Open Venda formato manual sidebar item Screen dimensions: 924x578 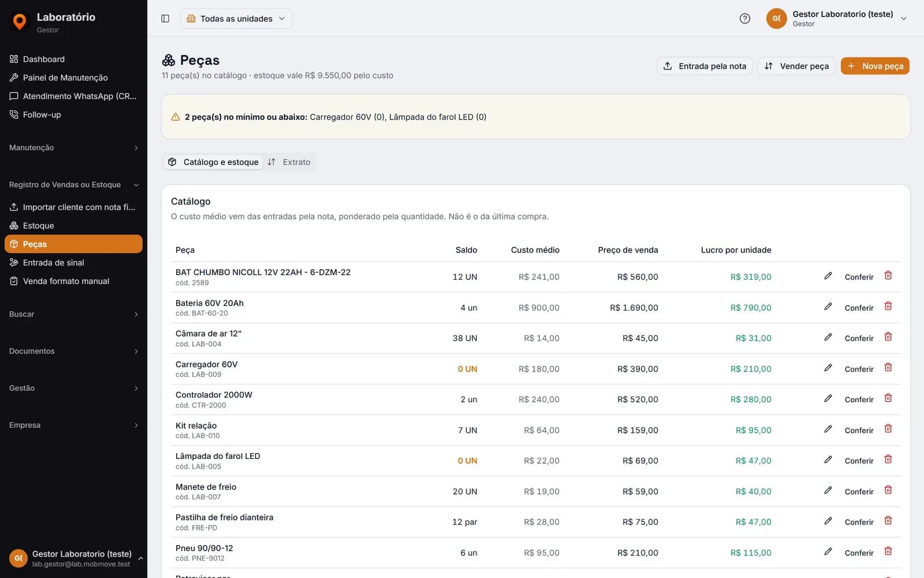[73, 281]
